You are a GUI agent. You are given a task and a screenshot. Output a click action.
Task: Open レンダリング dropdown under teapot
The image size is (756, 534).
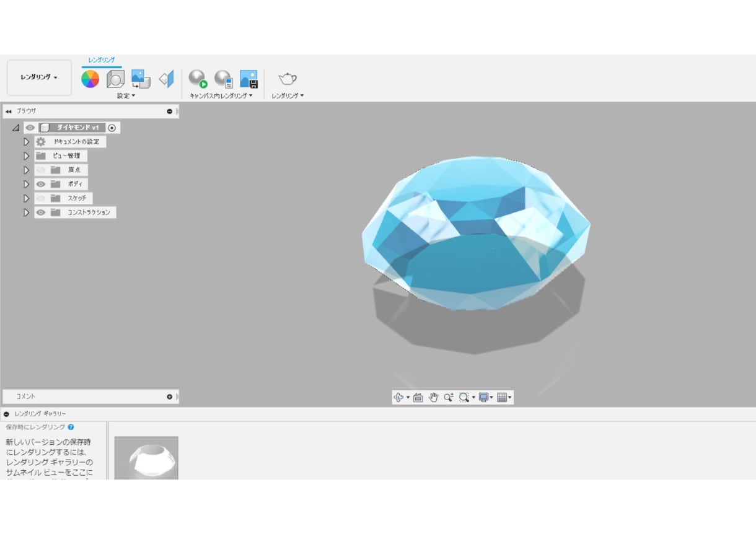tap(288, 96)
